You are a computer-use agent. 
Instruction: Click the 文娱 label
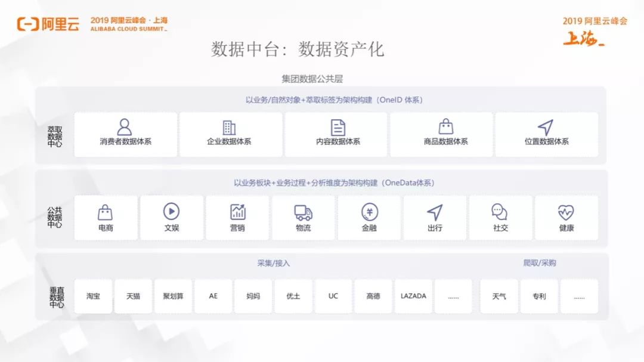click(x=172, y=228)
